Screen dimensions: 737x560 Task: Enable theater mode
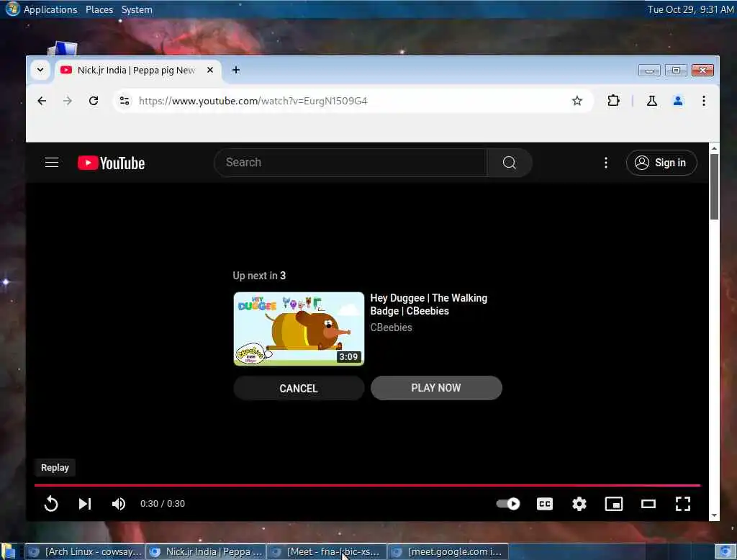[648, 504]
